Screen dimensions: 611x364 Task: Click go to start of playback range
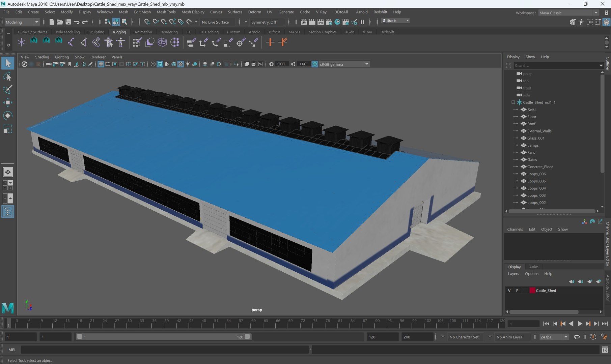coord(546,324)
